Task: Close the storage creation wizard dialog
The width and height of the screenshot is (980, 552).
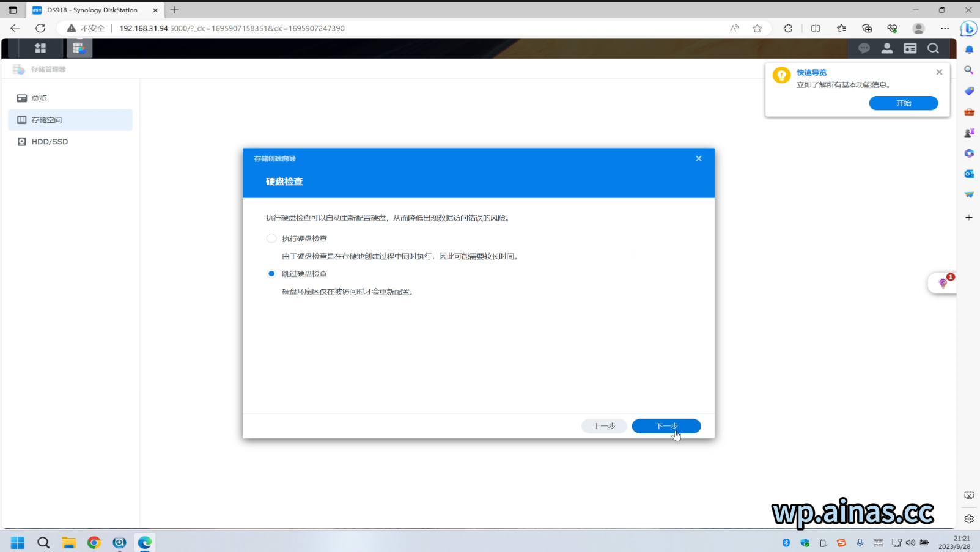Action: click(x=698, y=159)
